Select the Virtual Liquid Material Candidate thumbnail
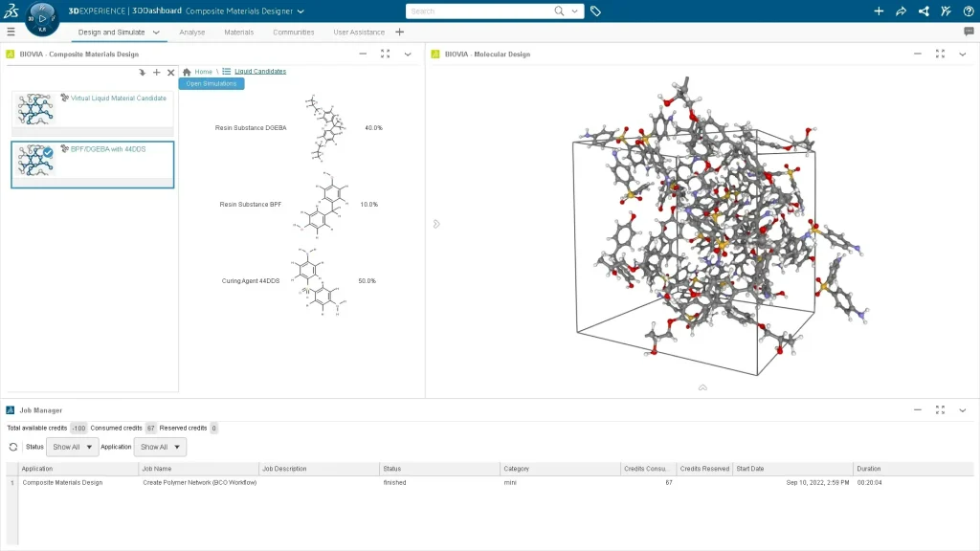Viewport: 980px width, 551px height. click(x=36, y=109)
